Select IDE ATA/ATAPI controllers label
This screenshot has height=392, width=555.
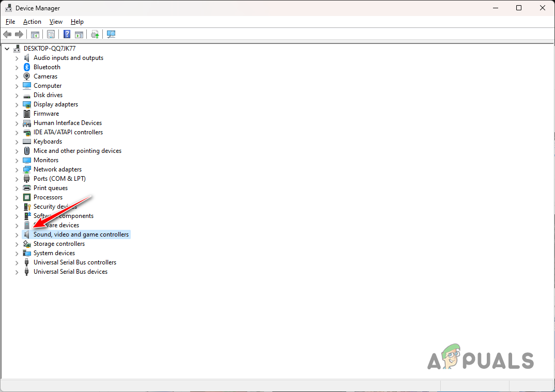[68, 132]
